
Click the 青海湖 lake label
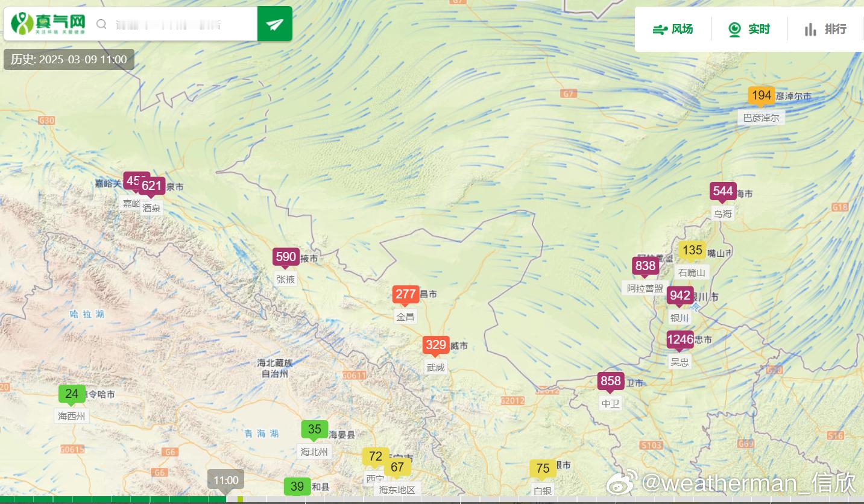[262, 433]
